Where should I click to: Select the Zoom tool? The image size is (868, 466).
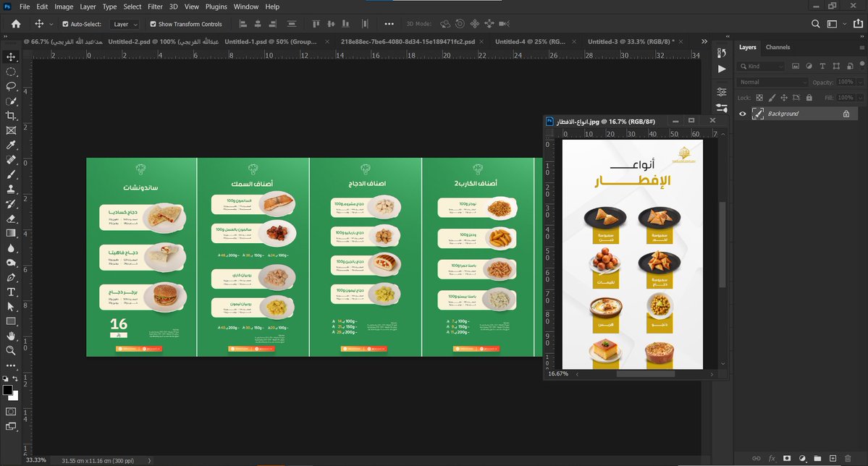(x=11, y=350)
